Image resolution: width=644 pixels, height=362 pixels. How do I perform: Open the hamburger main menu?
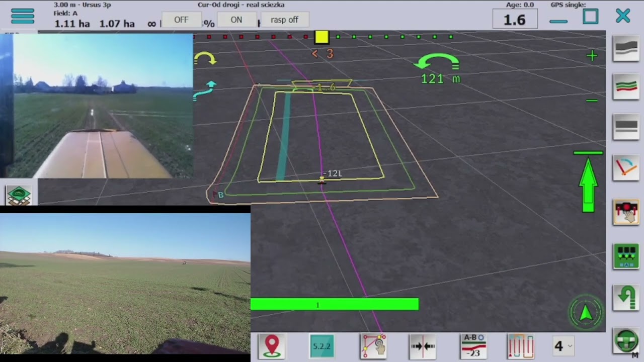click(23, 16)
